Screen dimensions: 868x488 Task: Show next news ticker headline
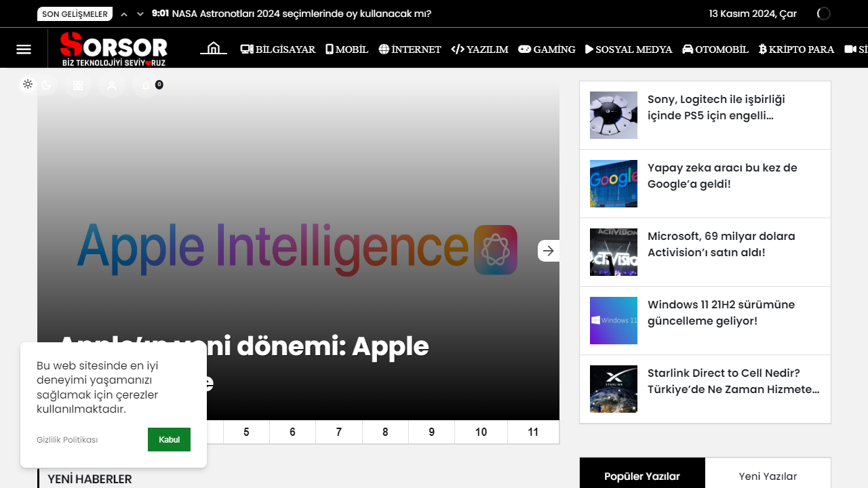point(140,14)
